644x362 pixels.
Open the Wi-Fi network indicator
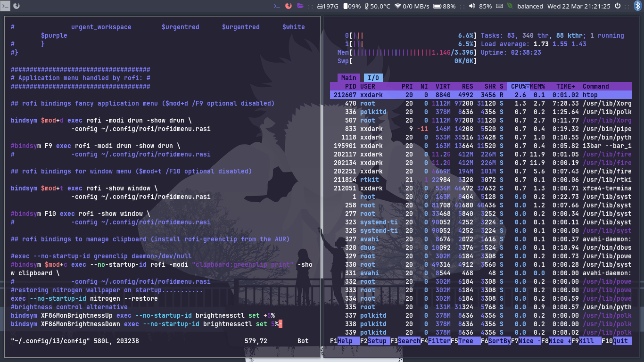click(411, 6)
